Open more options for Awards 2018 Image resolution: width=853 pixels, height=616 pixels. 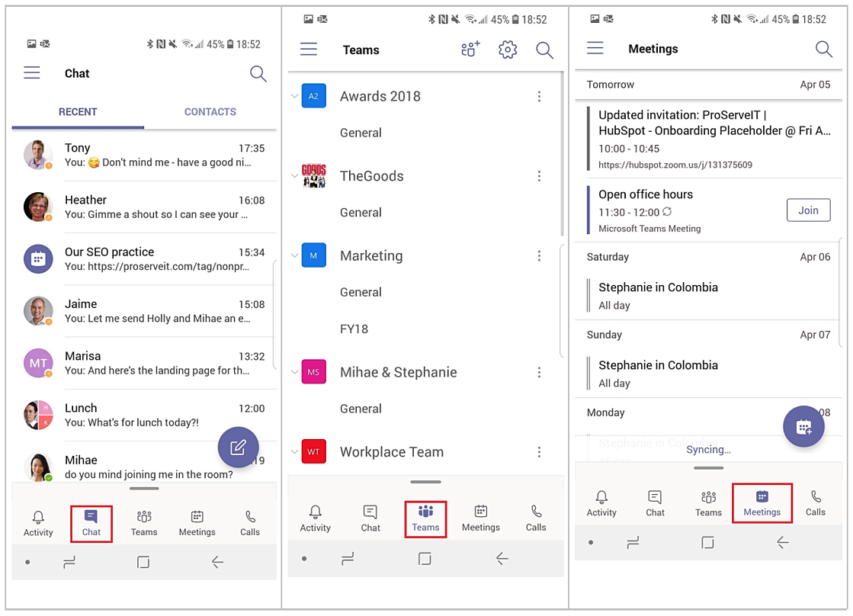539,96
